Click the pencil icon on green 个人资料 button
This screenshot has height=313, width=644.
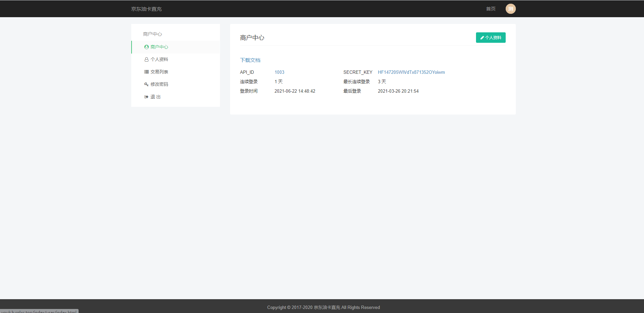tap(482, 38)
